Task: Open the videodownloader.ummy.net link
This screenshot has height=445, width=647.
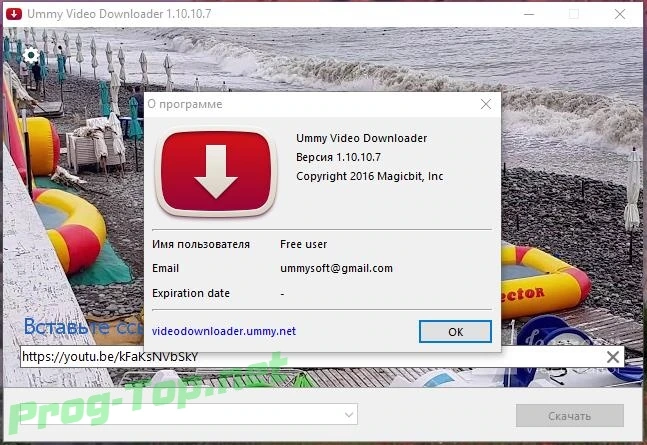Action: (x=224, y=331)
